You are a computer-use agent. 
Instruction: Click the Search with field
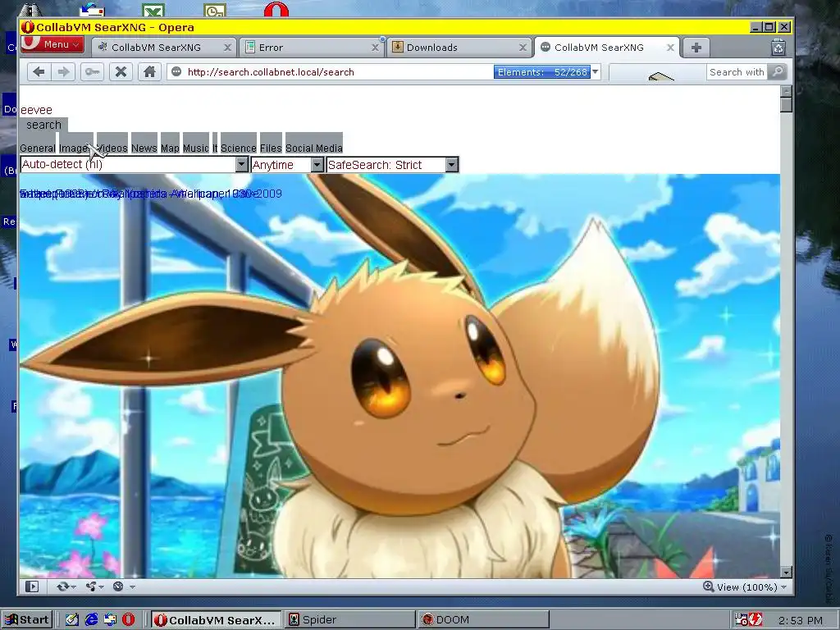coord(737,72)
